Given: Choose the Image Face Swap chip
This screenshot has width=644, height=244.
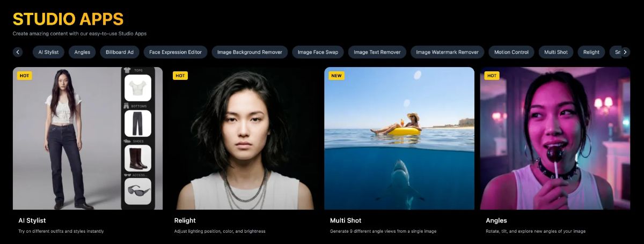Looking at the screenshot, I should click(318, 52).
